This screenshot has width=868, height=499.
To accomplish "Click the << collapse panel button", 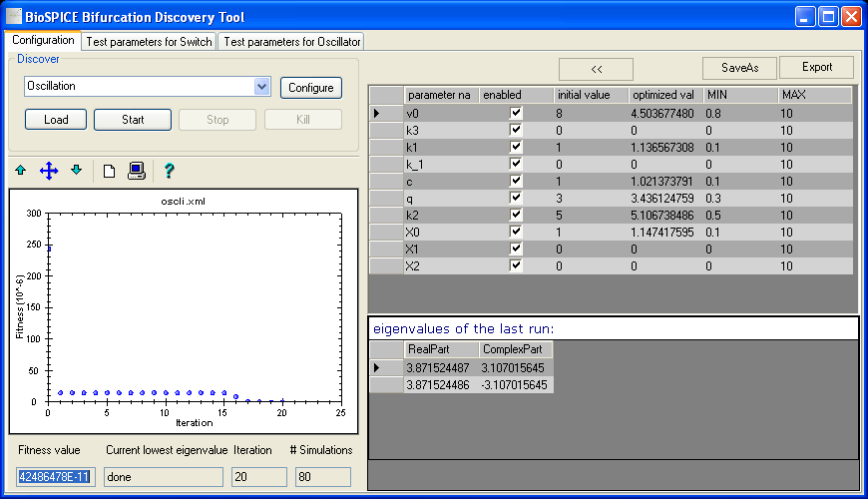I will click(x=597, y=69).
